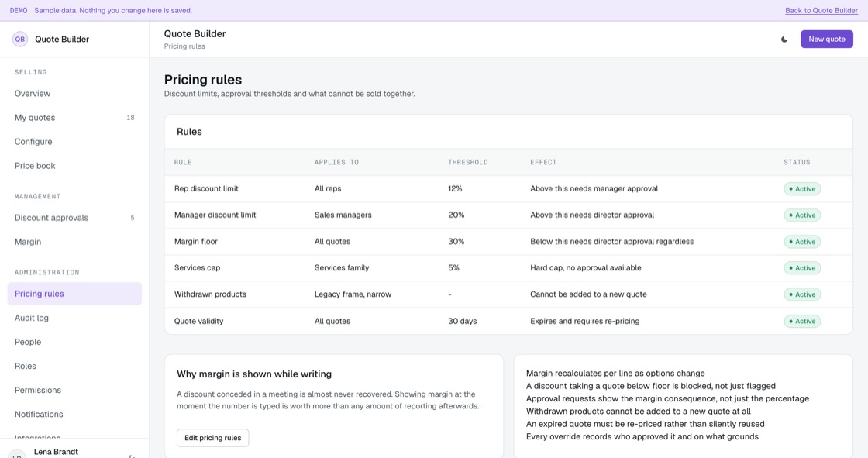The image size is (868, 458).
Task: Click Active status of Rep discount limit
Action: pyautogui.click(x=802, y=189)
